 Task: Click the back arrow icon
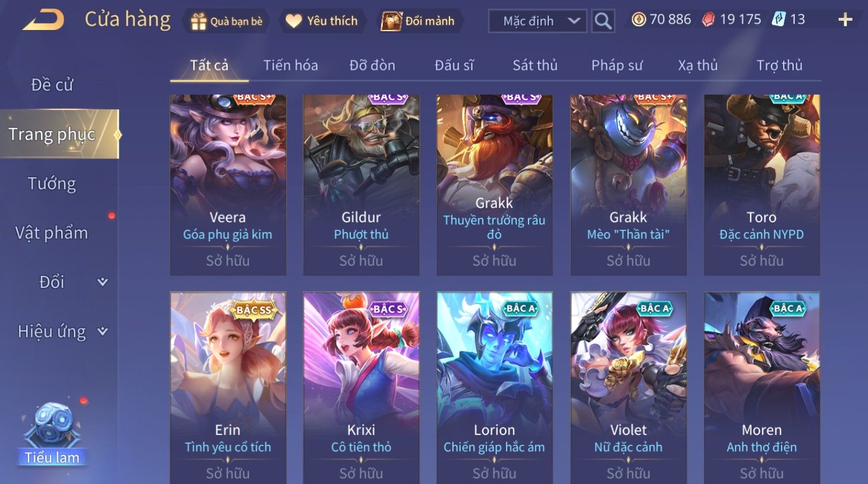pyautogui.click(x=43, y=20)
